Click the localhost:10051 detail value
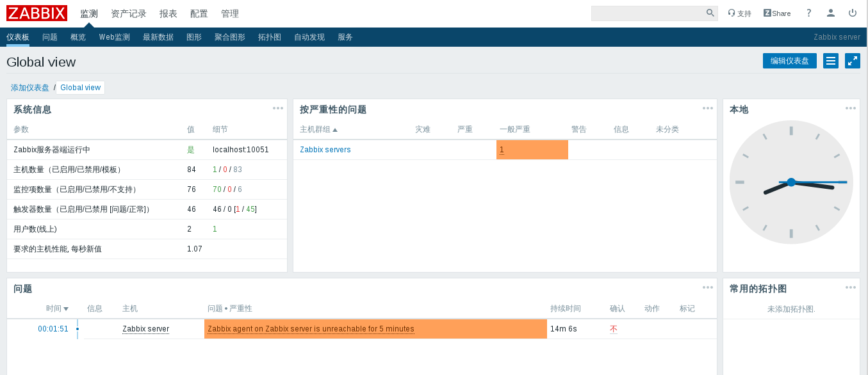 click(x=241, y=150)
